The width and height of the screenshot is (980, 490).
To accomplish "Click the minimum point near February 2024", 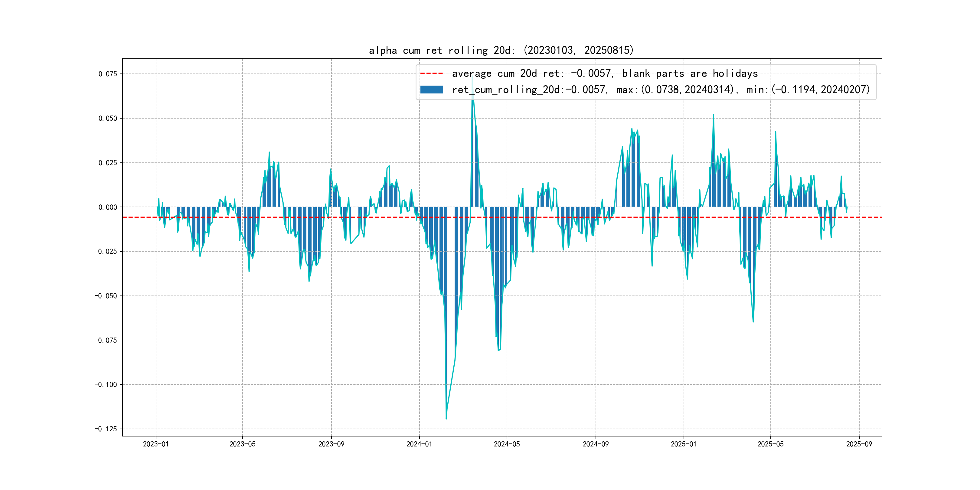I will (x=446, y=418).
